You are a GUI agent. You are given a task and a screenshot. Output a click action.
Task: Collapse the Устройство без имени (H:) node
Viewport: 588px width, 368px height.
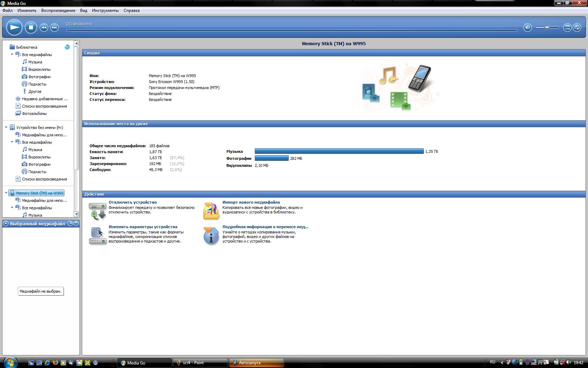[x=6, y=128]
